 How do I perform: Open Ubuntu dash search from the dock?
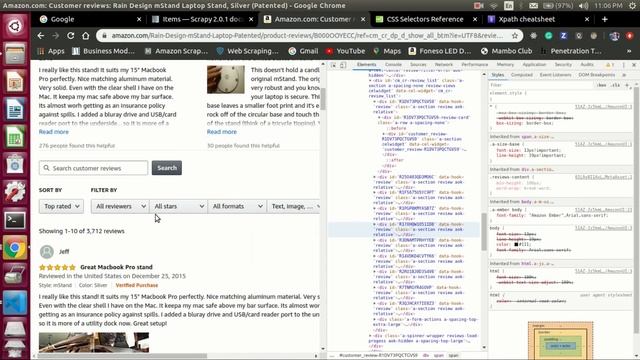[x=15, y=26]
